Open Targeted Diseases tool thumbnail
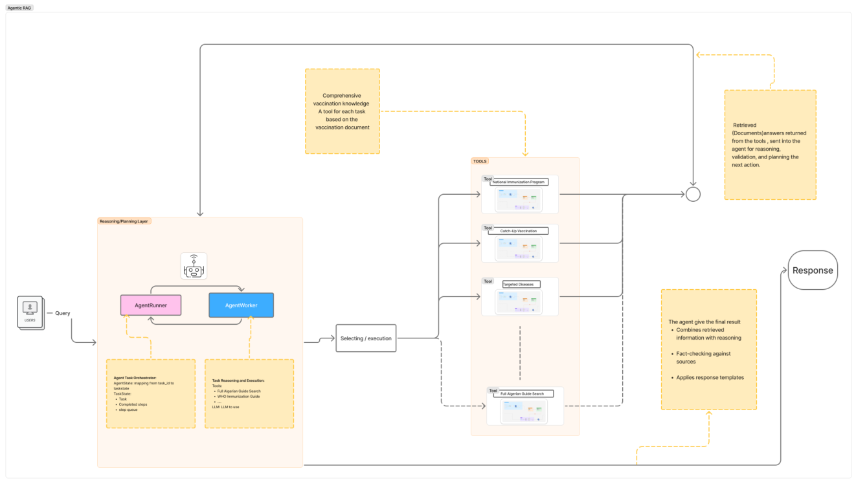 pos(519,301)
